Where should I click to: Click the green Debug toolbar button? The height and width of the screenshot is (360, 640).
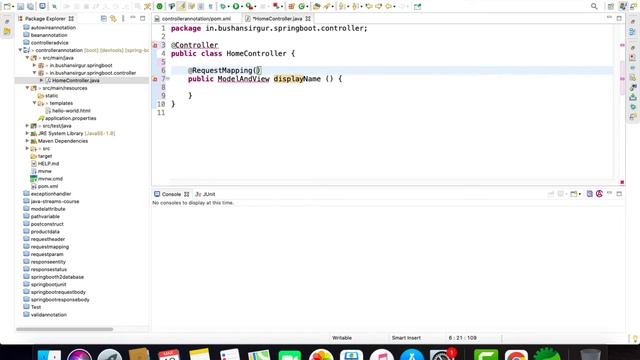(223, 6)
